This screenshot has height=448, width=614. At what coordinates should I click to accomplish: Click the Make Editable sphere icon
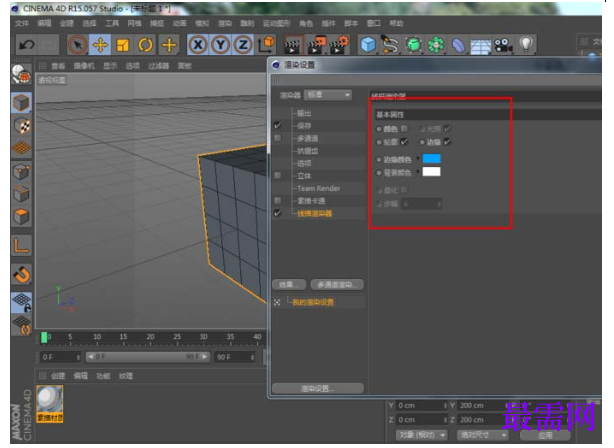pos(21,74)
